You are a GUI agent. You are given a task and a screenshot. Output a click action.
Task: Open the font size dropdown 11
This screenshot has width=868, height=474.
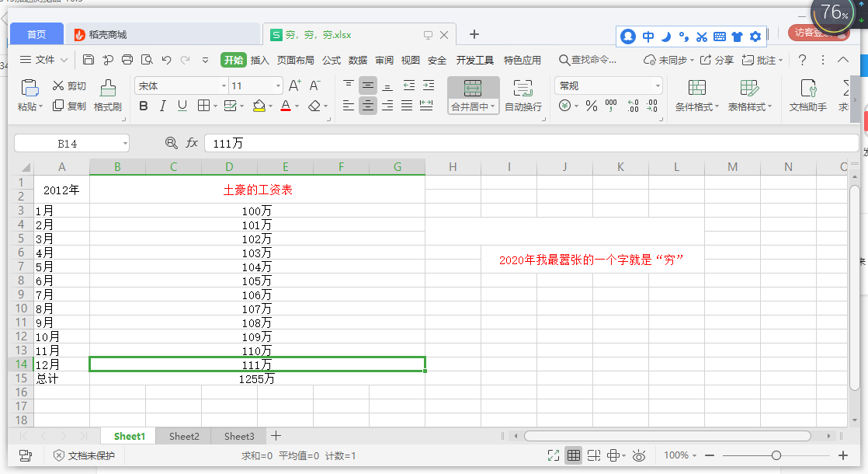click(x=278, y=85)
